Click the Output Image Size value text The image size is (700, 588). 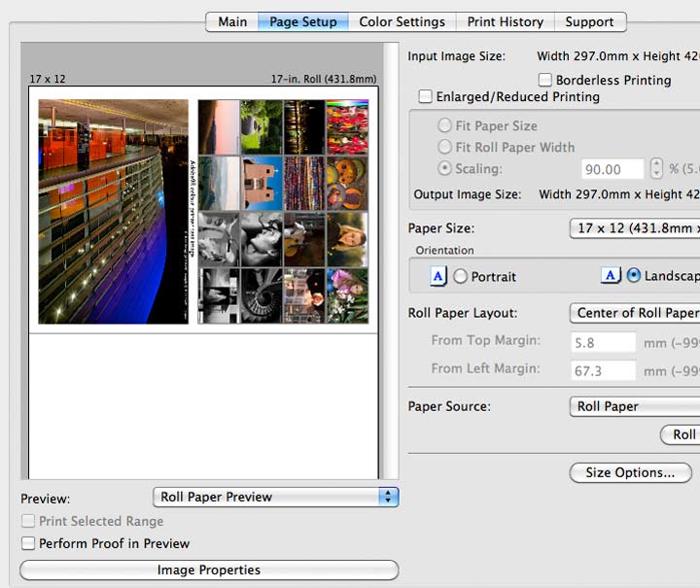coord(619,194)
